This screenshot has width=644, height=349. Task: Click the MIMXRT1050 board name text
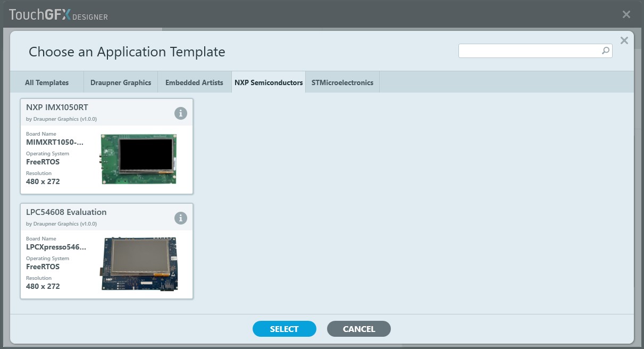56,142
